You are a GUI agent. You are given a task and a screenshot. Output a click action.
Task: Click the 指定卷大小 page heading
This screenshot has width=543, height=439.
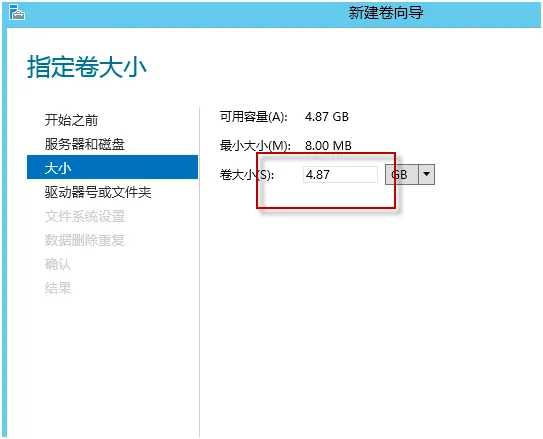(x=87, y=66)
